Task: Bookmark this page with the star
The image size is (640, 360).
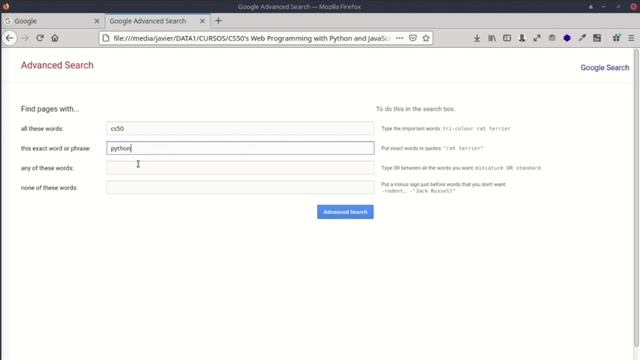Action: coord(426,38)
